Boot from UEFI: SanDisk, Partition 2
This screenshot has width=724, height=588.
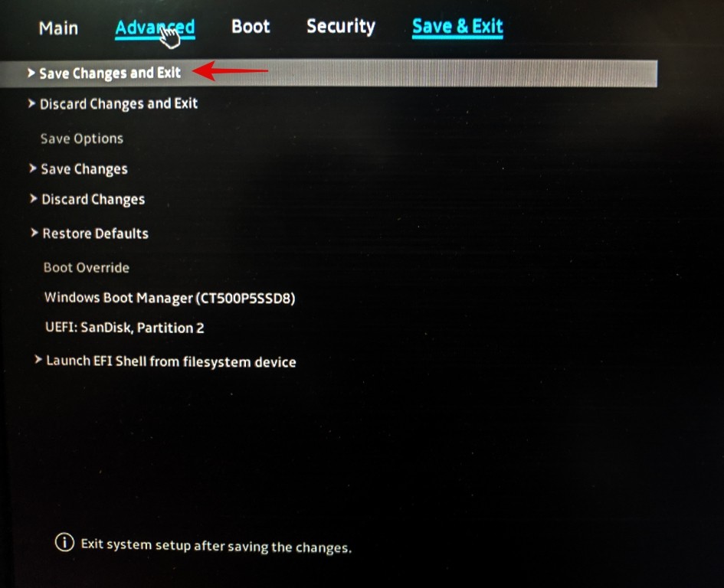125,328
